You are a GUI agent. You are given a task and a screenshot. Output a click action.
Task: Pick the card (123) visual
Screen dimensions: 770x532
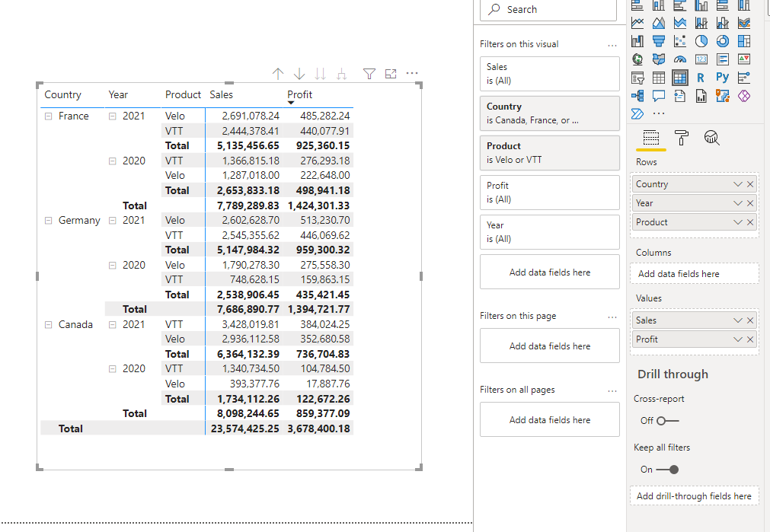coord(701,59)
